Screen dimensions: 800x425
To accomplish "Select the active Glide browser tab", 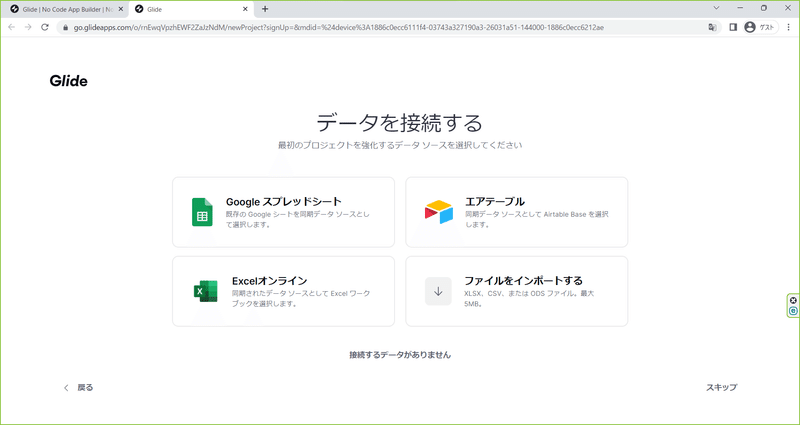I will click(x=191, y=9).
